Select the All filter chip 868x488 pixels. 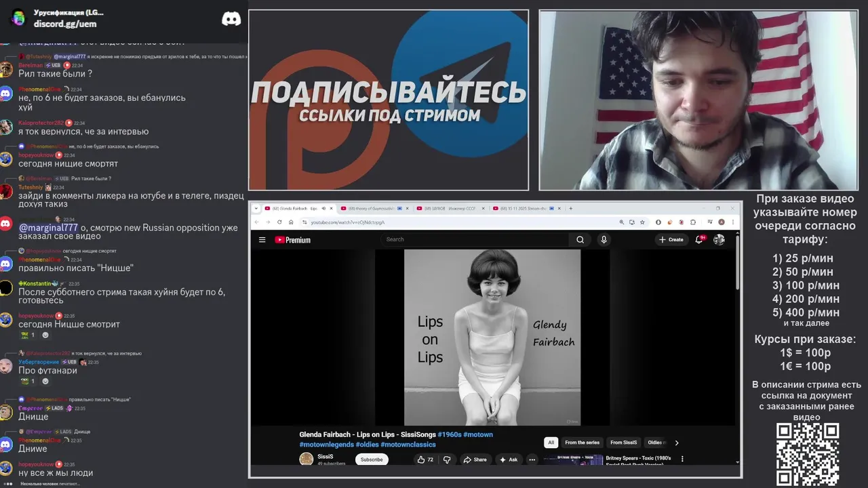[551, 443]
